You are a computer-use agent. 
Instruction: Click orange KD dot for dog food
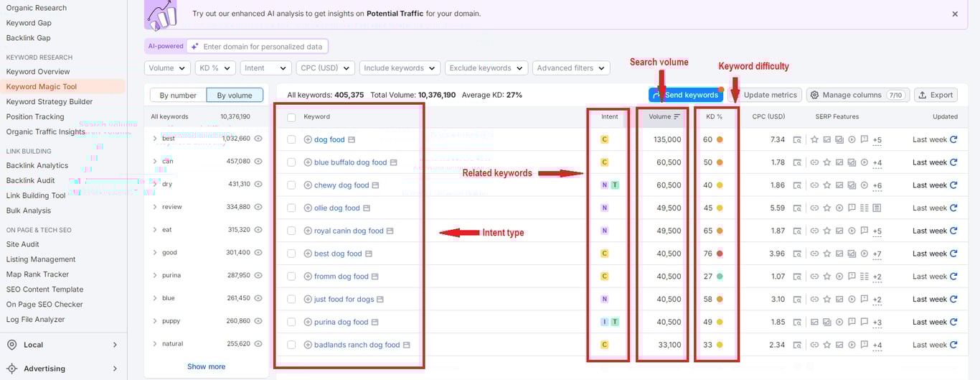(720, 139)
